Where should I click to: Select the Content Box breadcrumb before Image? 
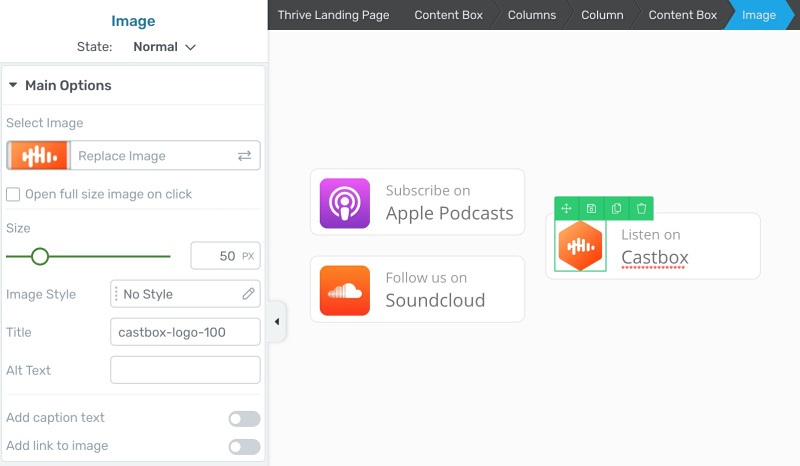(683, 15)
